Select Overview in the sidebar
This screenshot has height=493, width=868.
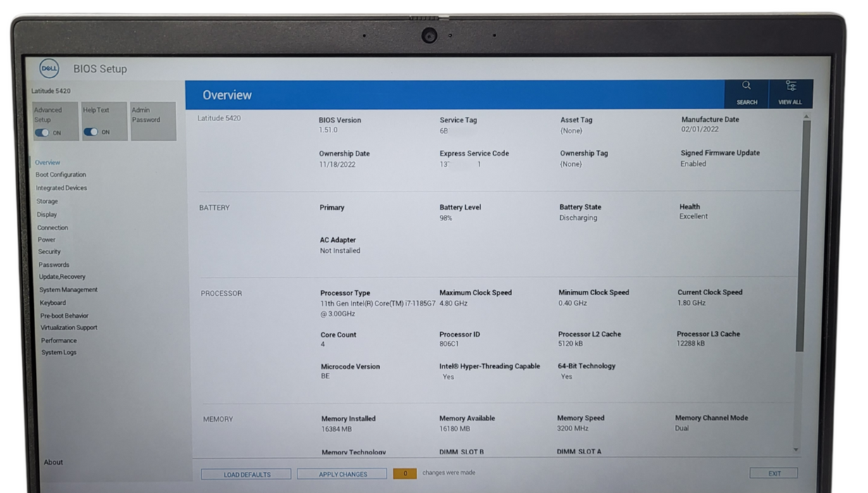pos(47,163)
